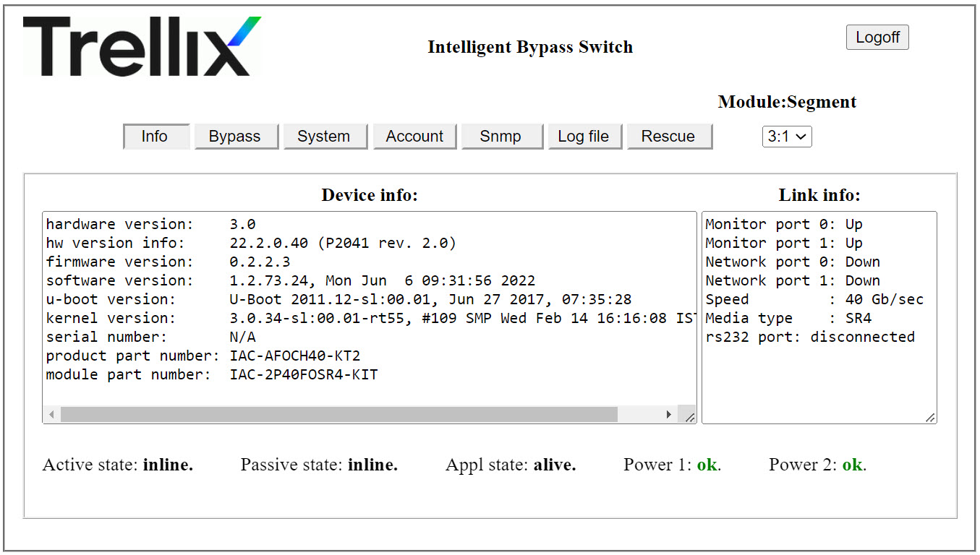The image size is (980, 555).
Task: Expand the 3:1 module segment dropdown
Action: click(x=787, y=137)
